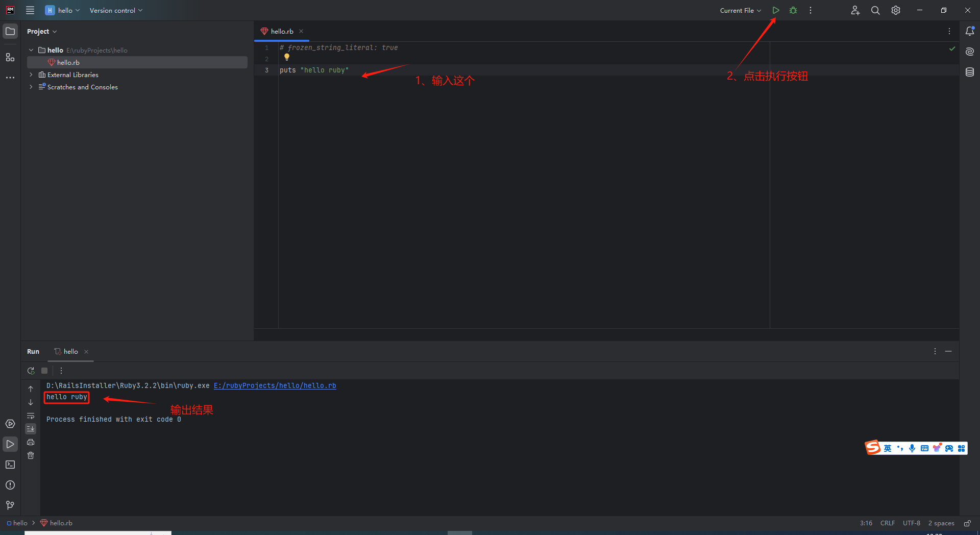This screenshot has width=980, height=535.
Task: Open the 3:16 line column indicator
Action: pyautogui.click(x=866, y=523)
